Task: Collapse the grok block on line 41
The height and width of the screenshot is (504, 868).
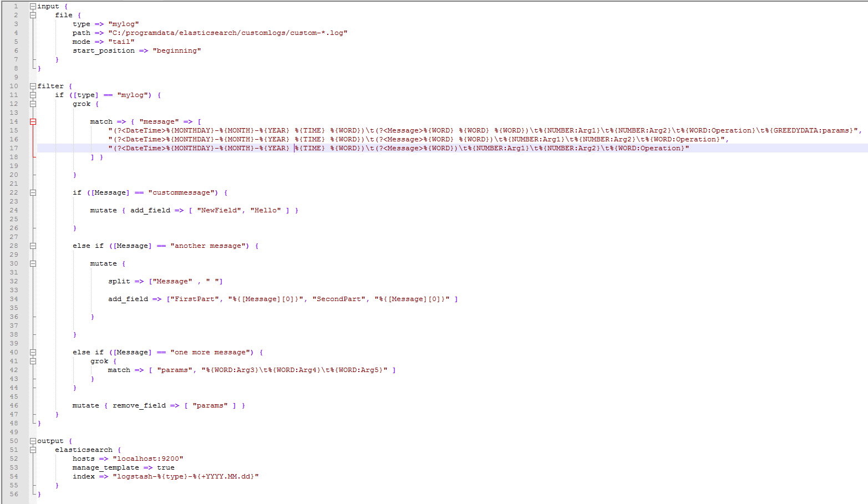Action: (x=33, y=361)
